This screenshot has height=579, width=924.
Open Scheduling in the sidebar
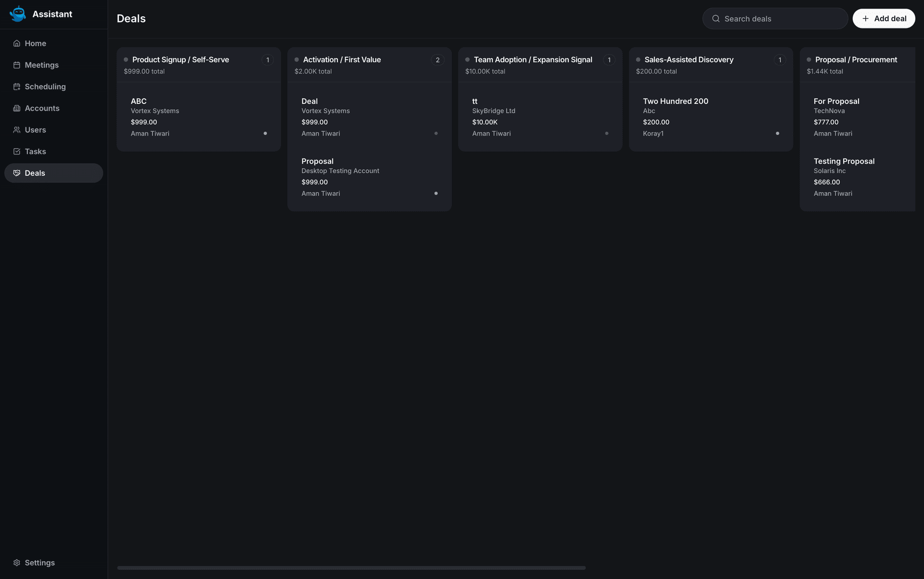[x=54, y=87]
